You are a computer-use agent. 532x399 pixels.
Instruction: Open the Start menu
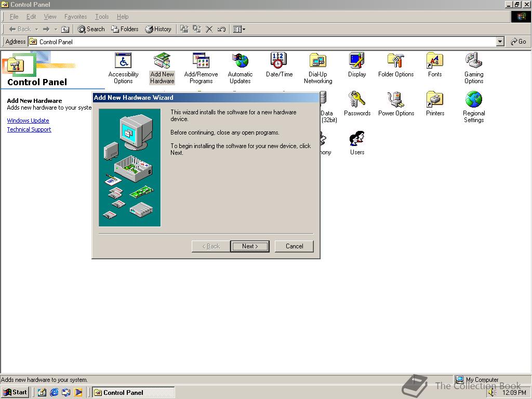[x=15, y=393]
